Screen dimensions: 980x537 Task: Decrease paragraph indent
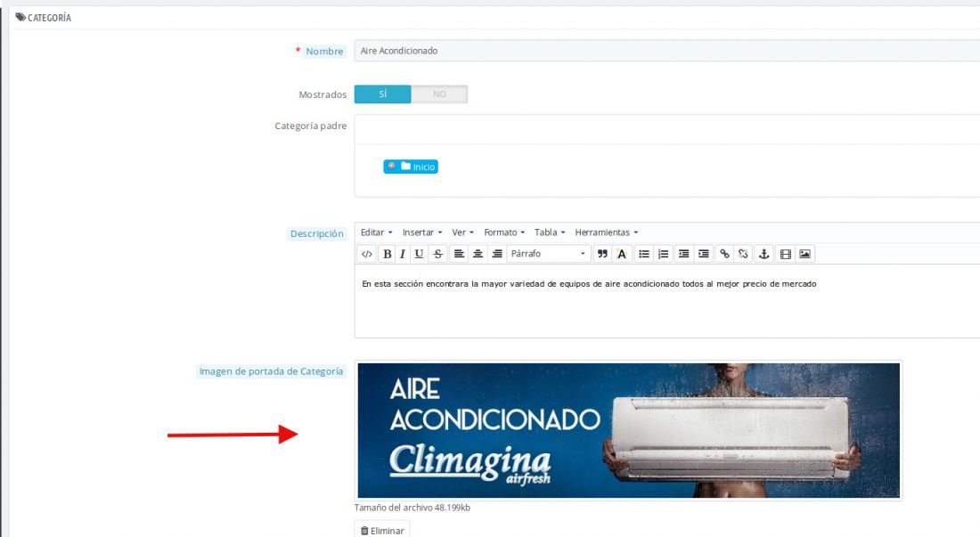coord(683,254)
